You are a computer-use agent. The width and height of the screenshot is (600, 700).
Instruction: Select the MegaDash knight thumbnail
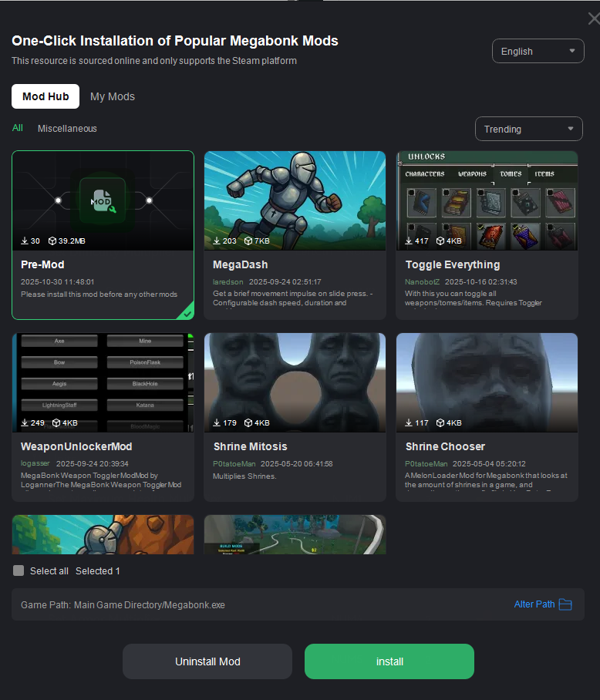point(295,200)
